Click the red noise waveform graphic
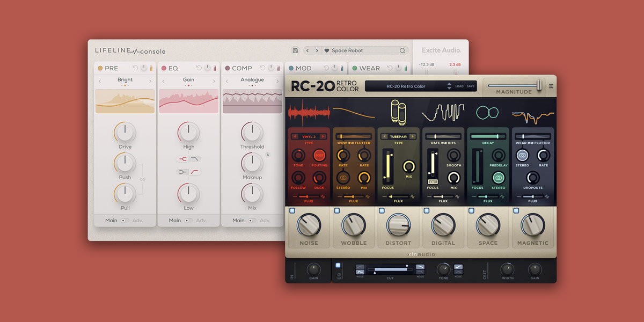The image size is (644, 322). pos(309,112)
